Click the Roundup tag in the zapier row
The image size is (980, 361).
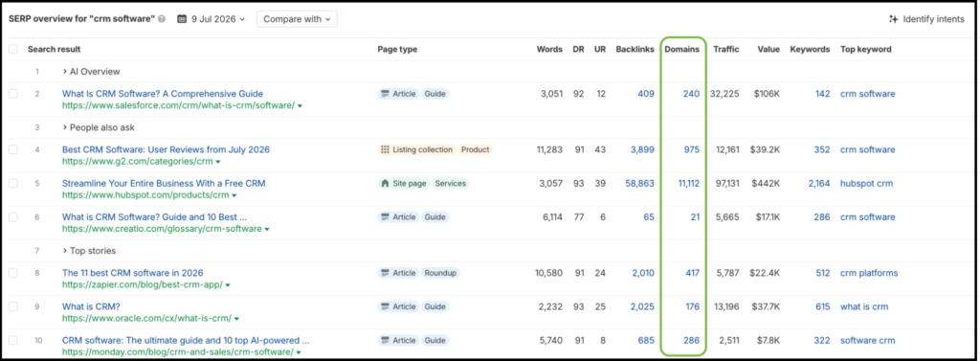click(x=440, y=273)
